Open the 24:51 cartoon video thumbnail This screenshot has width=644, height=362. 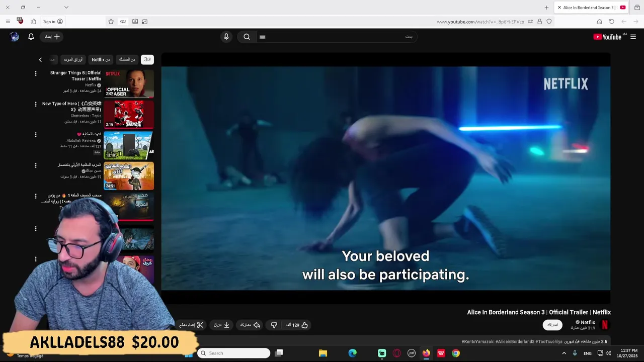click(x=129, y=176)
